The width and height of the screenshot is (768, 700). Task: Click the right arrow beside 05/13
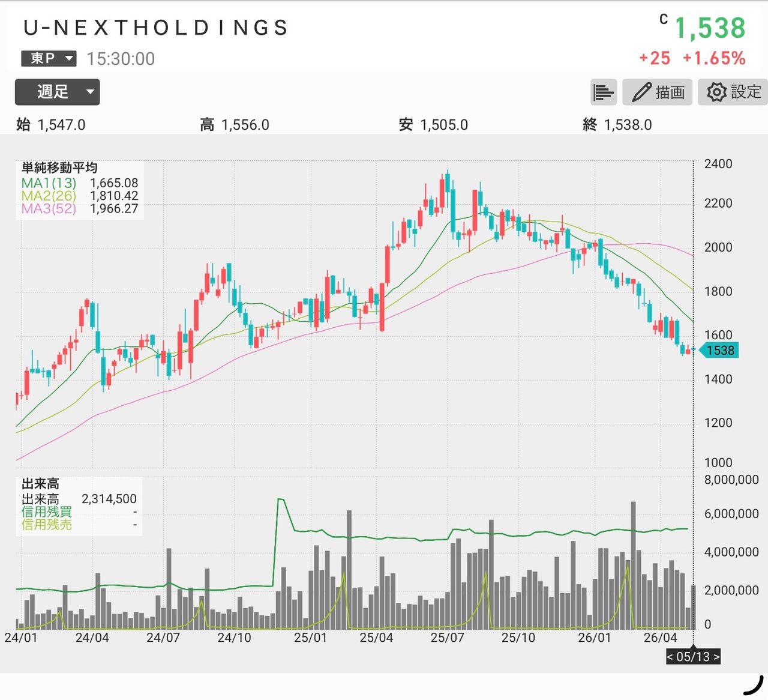[715, 656]
